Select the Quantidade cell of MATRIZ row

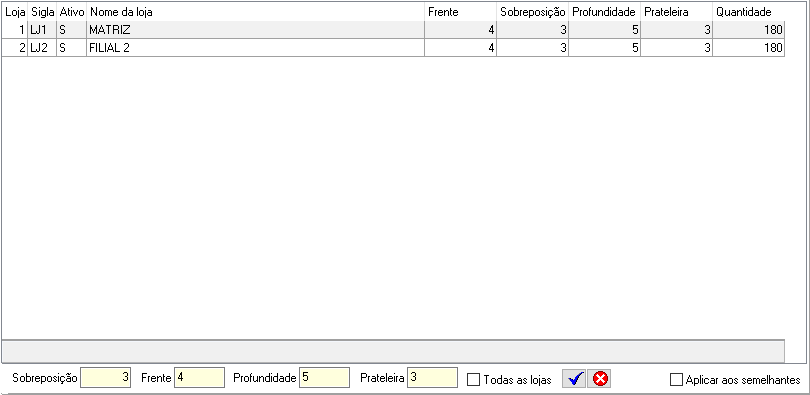click(749, 30)
